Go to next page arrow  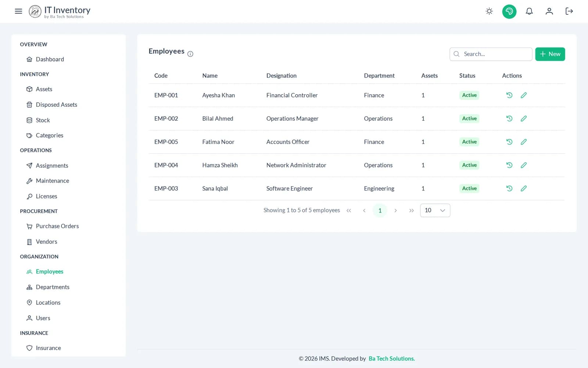pos(395,210)
